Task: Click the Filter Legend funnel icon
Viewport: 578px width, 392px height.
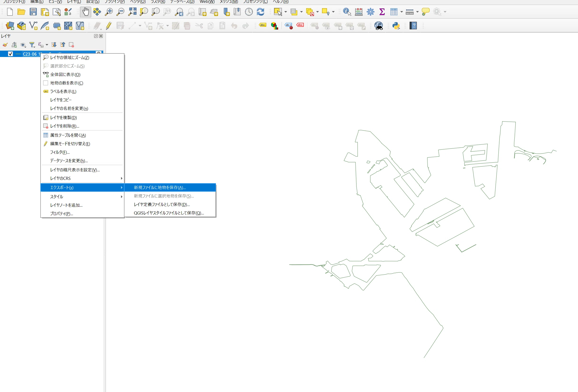Action: [32, 45]
